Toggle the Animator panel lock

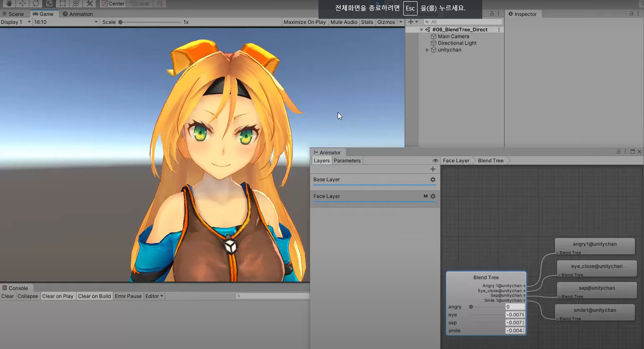coord(619,151)
